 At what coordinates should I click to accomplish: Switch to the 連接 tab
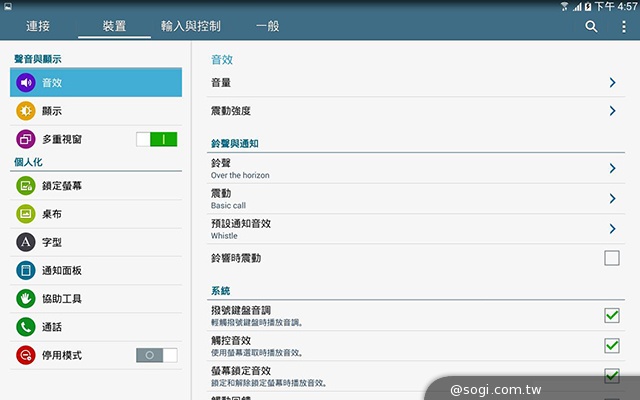(38, 27)
